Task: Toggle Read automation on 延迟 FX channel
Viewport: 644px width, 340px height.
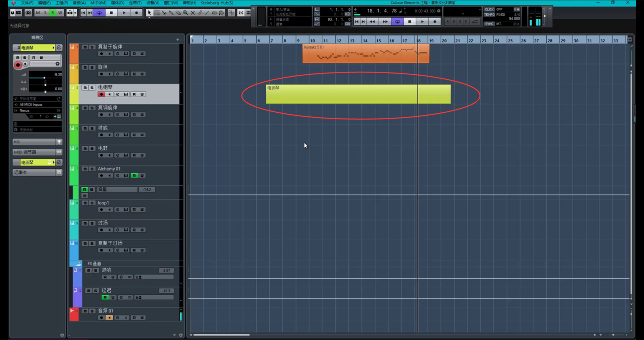Action: click(x=105, y=297)
